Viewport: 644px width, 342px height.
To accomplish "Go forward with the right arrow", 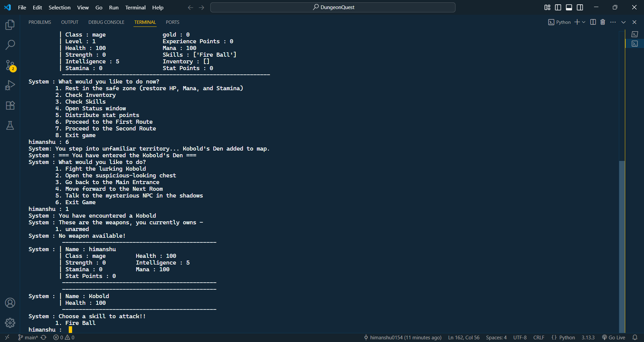I will click(x=202, y=7).
